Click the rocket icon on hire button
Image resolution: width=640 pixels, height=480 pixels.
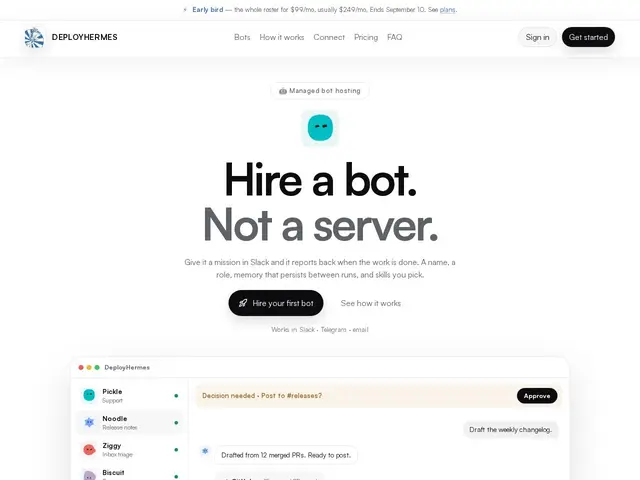click(243, 303)
